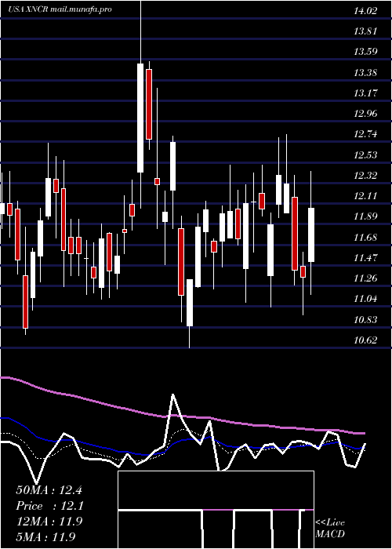Click the 'Price : 12.1' legend text
The width and height of the screenshot is (392, 549).
click(49, 506)
